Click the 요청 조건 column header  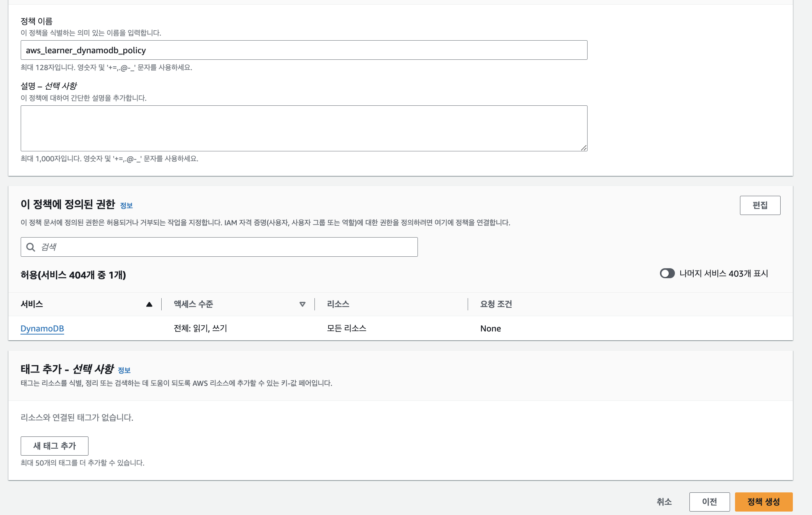point(496,304)
